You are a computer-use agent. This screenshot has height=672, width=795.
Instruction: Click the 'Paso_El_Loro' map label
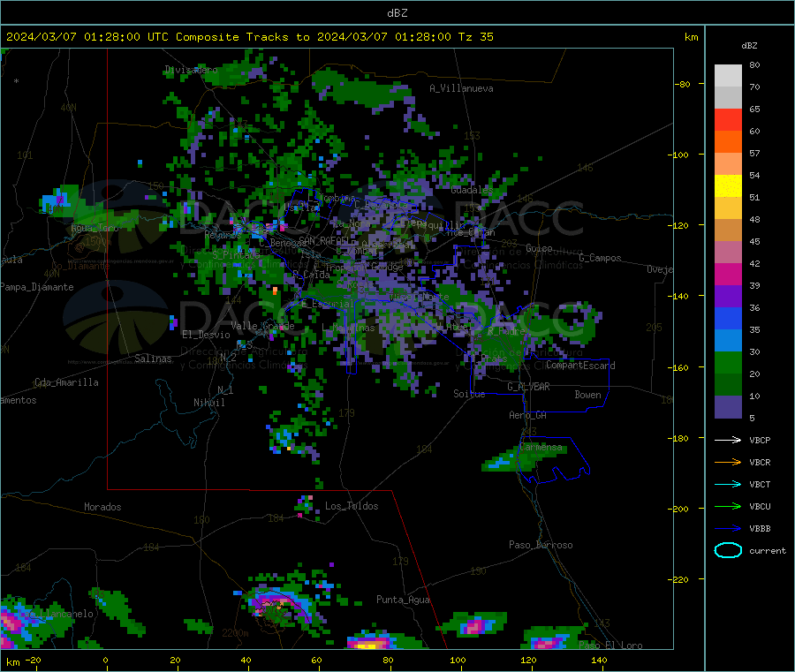(610, 646)
